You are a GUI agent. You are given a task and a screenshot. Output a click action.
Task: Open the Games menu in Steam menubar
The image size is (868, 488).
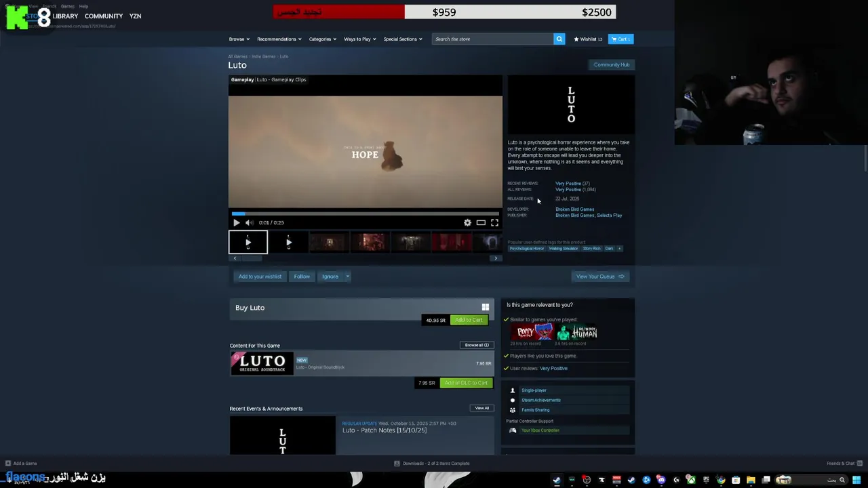[x=67, y=6]
